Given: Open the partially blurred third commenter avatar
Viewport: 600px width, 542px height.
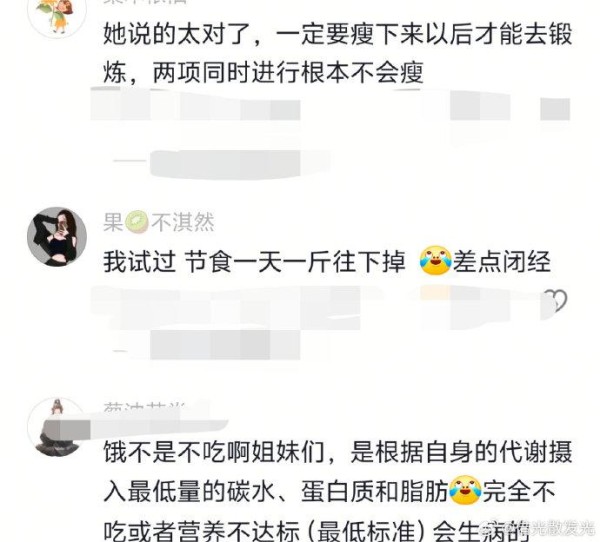Looking at the screenshot, I should (57, 427).
